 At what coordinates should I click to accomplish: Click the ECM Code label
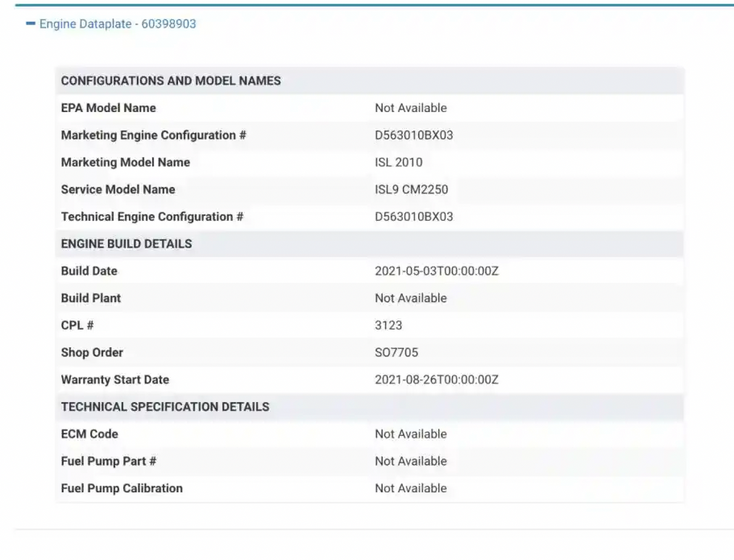(89, 434)
